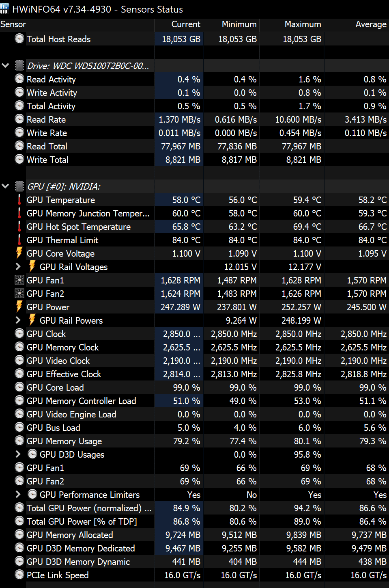Select the Read Activity gauge icon

tap(19, 79)
